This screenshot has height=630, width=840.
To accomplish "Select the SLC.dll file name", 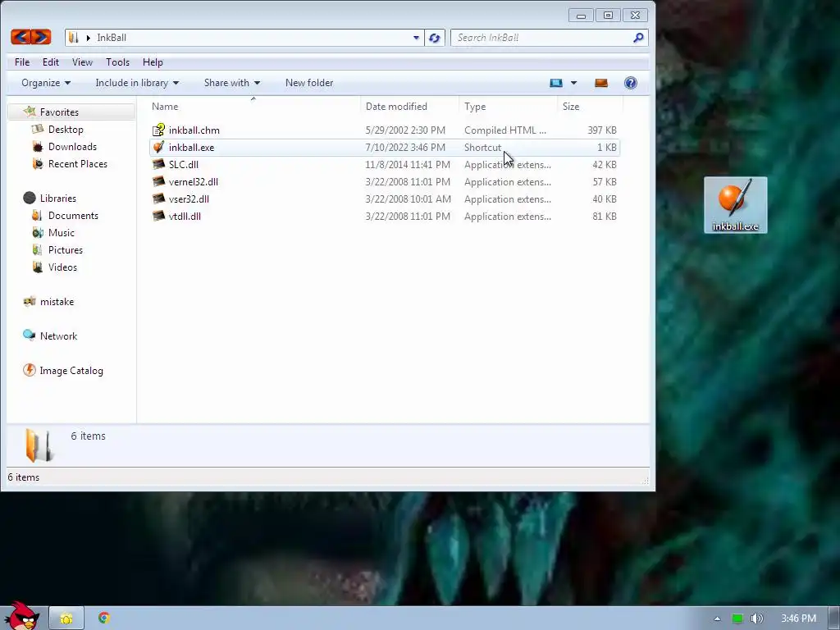I will pos(183,164).
